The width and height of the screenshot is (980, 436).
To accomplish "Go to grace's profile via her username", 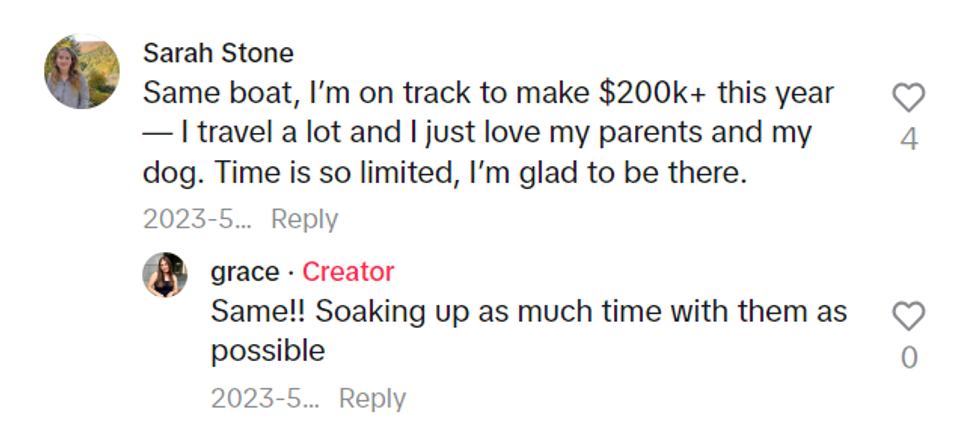I will 244,272.
